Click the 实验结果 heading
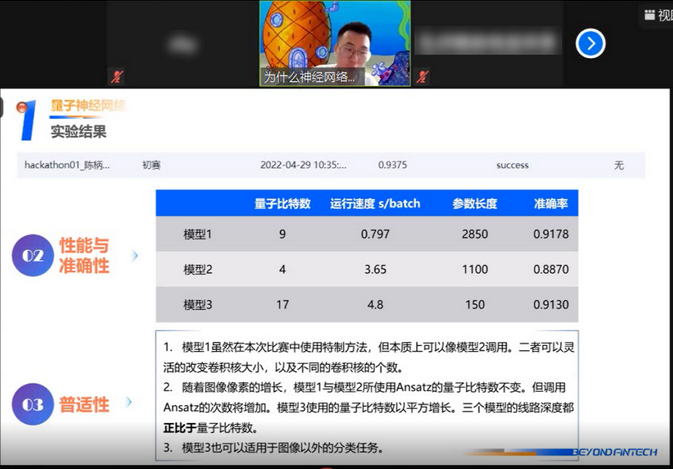The image size is (673, 469). tap(79, 131)
